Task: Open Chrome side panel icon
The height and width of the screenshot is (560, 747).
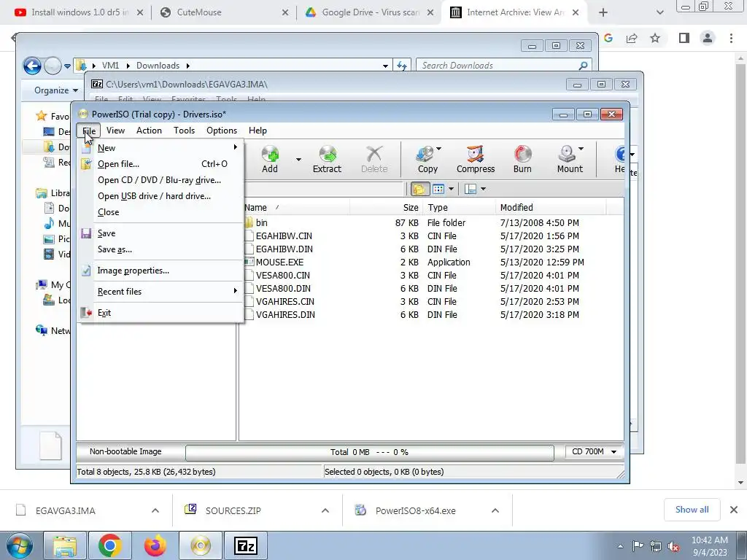Action: (684, 38)
